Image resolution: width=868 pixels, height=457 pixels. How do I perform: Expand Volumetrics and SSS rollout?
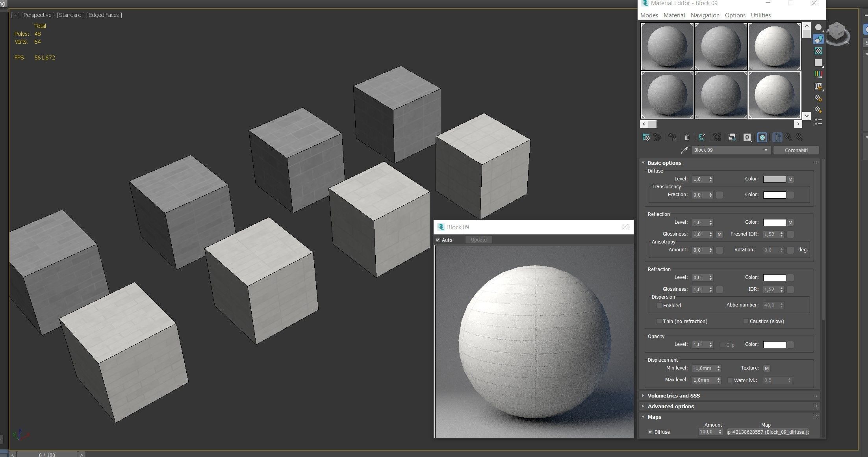pyautogui.click(x=673, y=396)
